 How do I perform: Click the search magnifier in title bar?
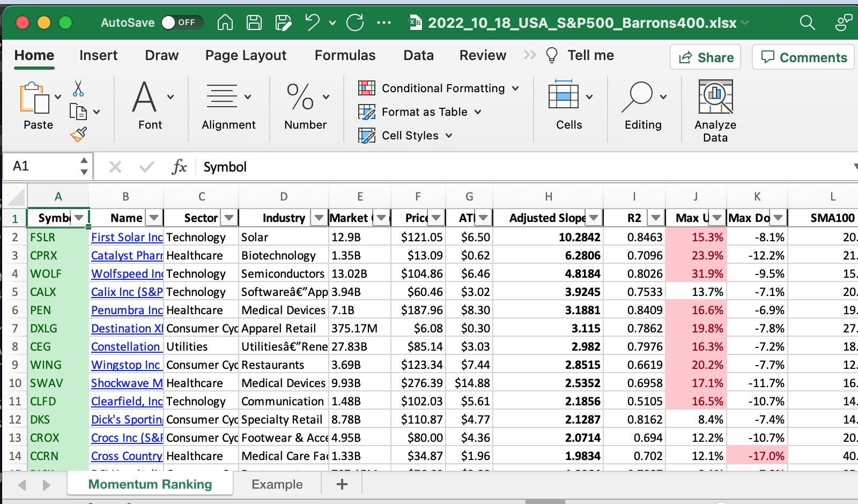807,23
